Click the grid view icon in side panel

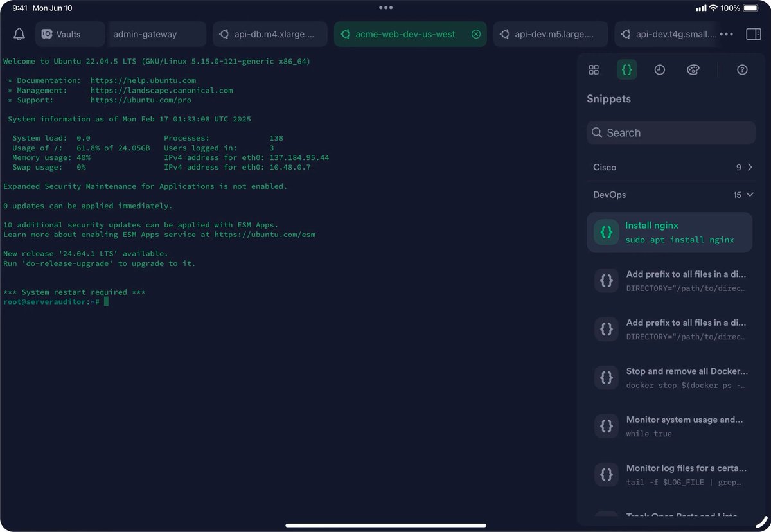[x=594, y=70]
